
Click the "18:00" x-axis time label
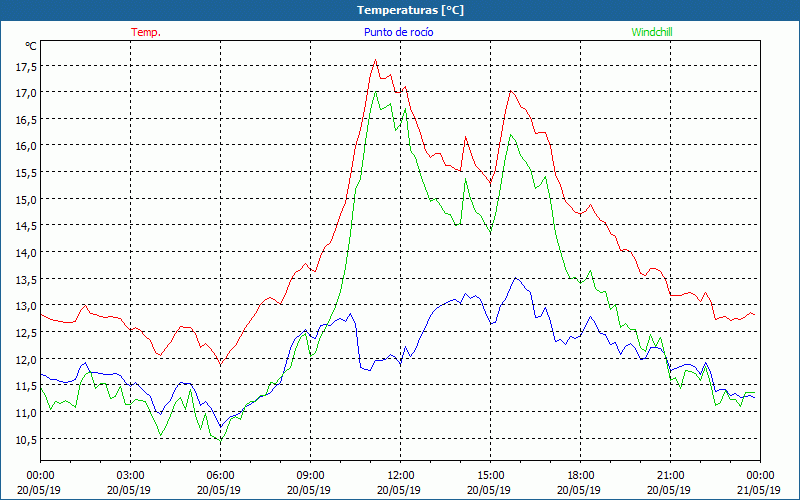pos(580,476)
